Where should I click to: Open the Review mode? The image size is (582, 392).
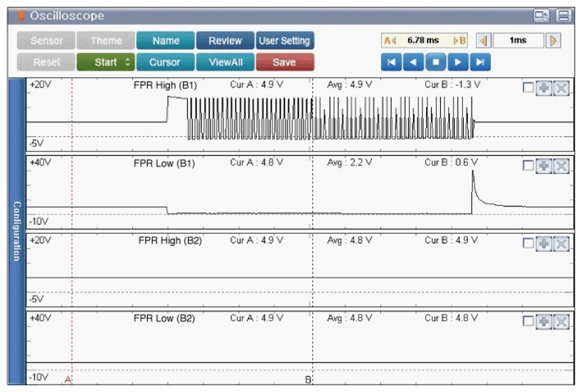pyautogui.click(x=225, y=41)
